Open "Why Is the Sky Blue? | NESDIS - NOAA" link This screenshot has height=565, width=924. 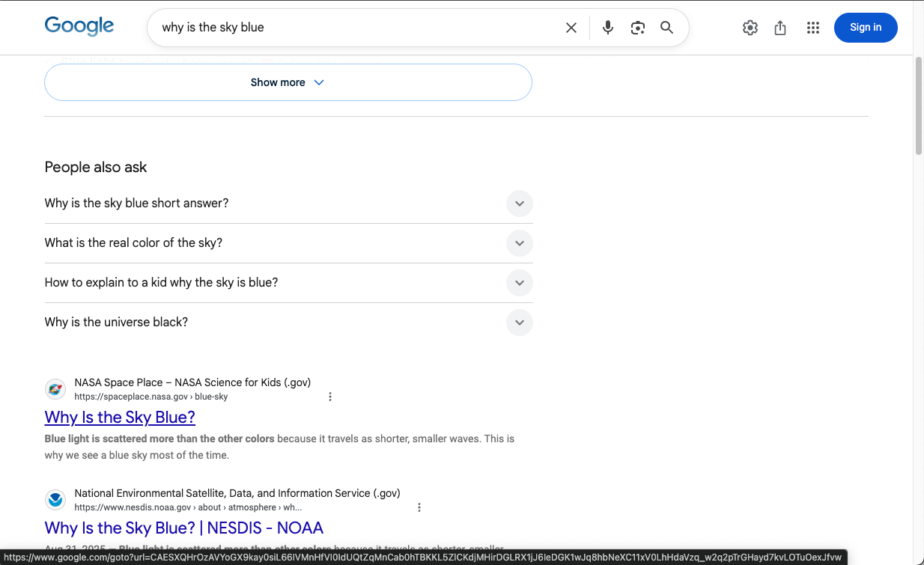coord(184,528)
